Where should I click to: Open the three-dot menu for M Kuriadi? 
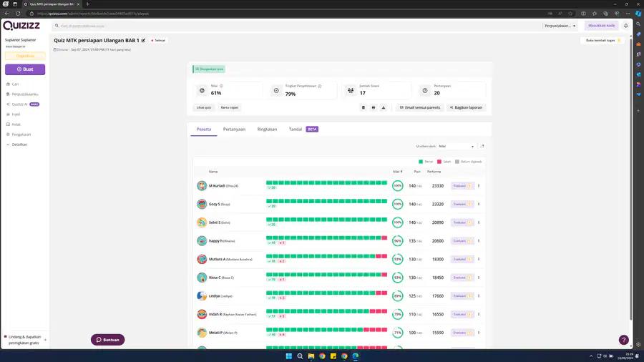click(x=479, y=186)
